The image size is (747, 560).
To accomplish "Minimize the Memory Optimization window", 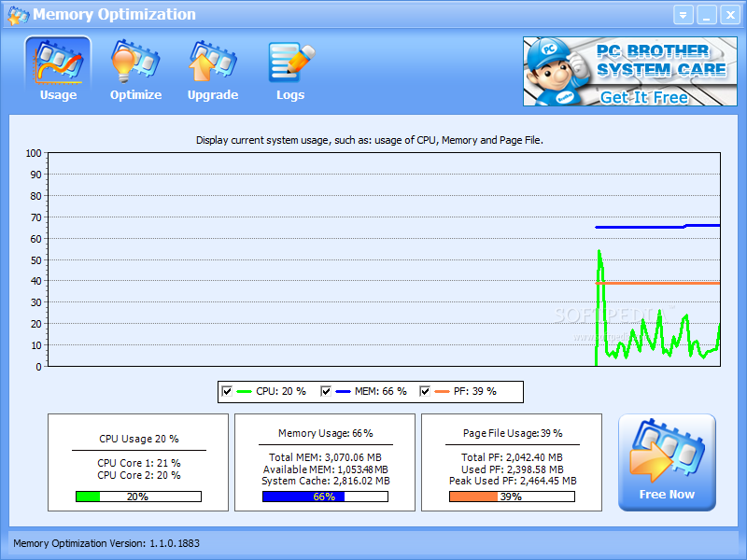I will point(707,15).
